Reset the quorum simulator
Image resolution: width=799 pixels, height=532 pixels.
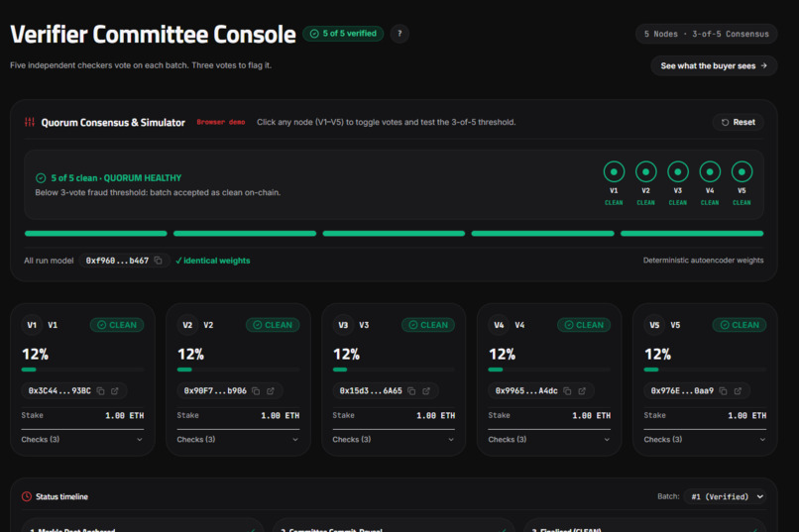click(x=739, y=122)
